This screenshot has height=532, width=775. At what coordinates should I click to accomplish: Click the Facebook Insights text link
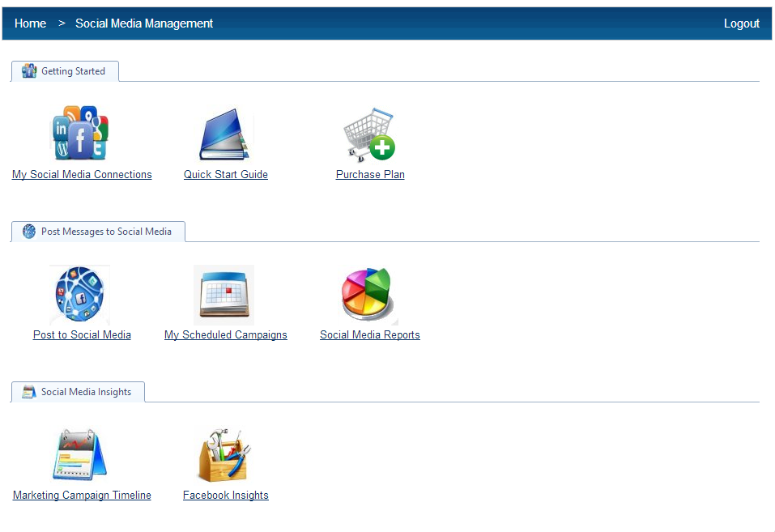[x=225, y=495]
